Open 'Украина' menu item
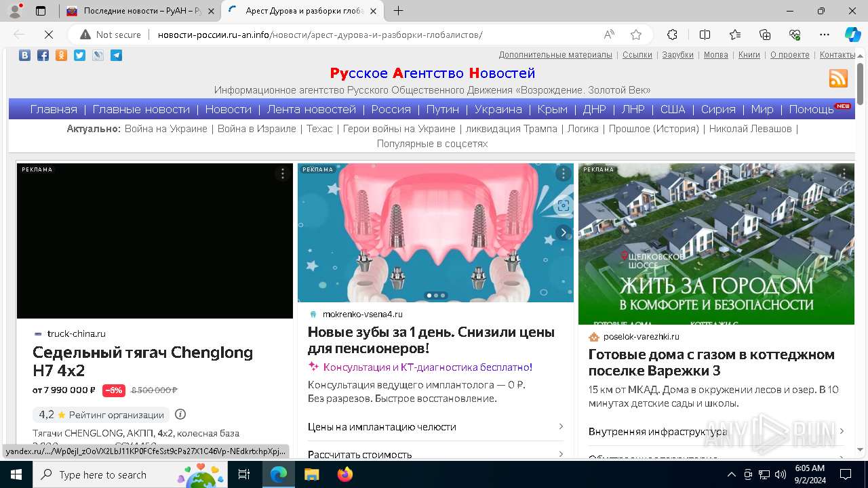The image size is (868, 488). coord(498,109)
